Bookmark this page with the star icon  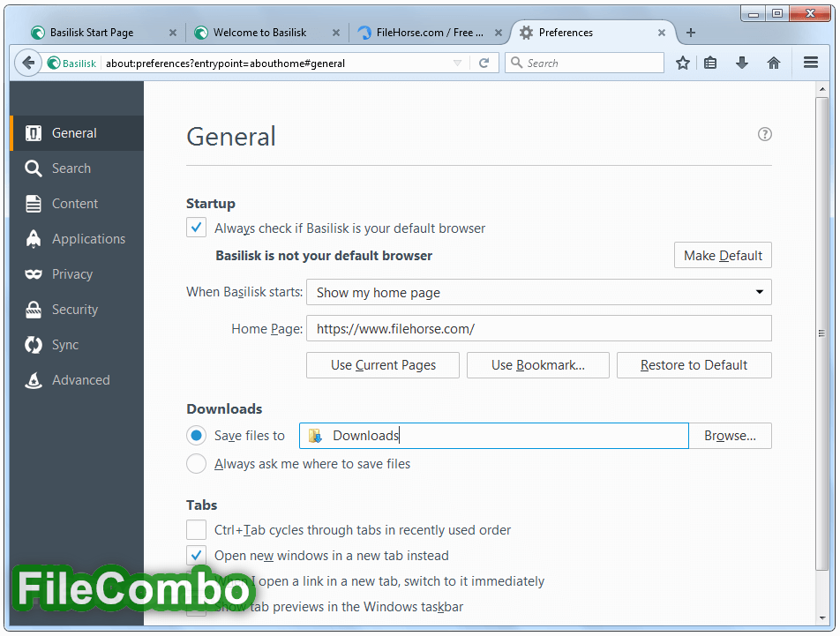click(683, 64)
